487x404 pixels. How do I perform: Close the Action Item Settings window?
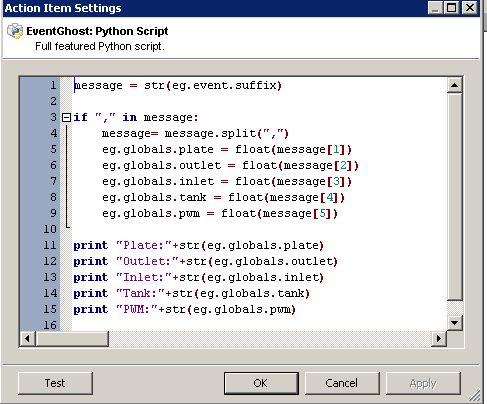[x=470, y=8]
